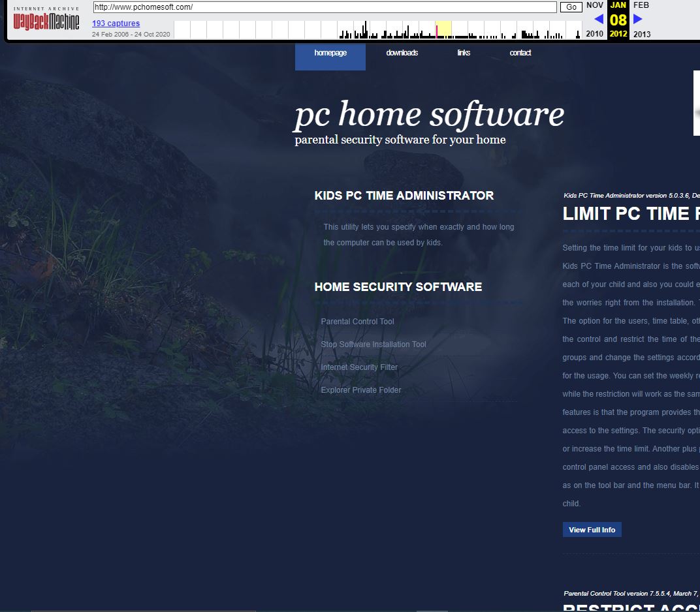Select the highlighted 2012 section in capture timeline
This screenshot has width=700, height=612.
pyautogui.click(x=443, y=30)
